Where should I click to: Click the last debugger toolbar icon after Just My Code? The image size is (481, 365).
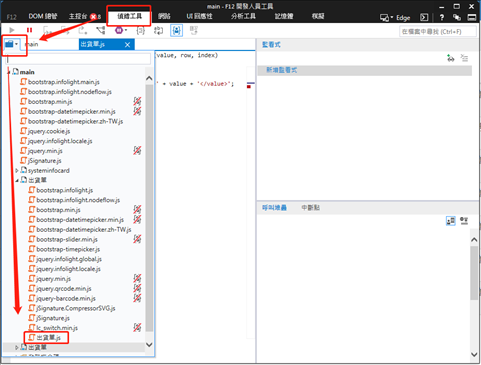click(x=194, y=31)
